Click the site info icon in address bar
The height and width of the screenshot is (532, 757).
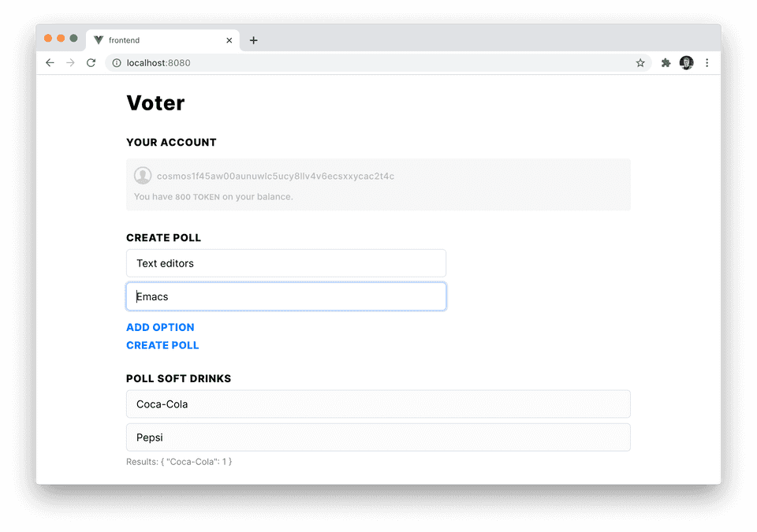pos(116,63)
